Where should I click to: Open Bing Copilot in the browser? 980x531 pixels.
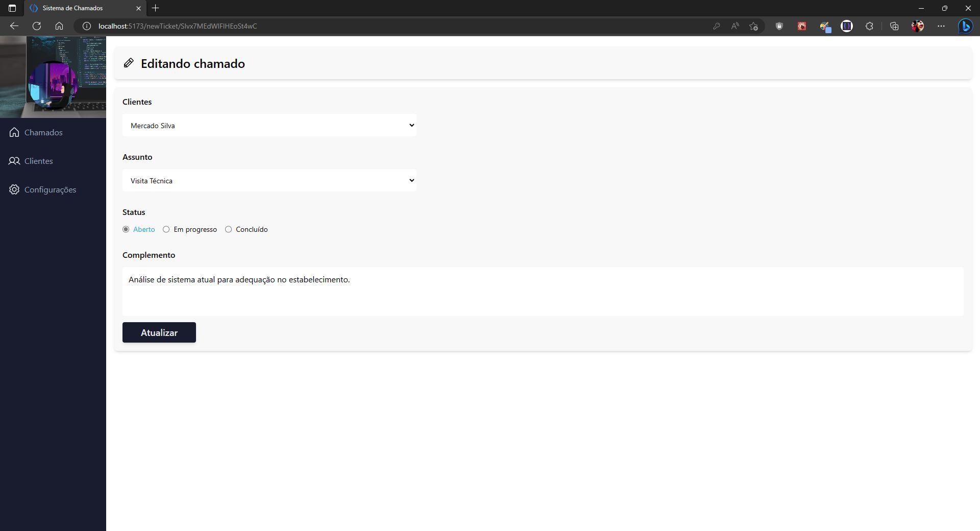(966, 26)
